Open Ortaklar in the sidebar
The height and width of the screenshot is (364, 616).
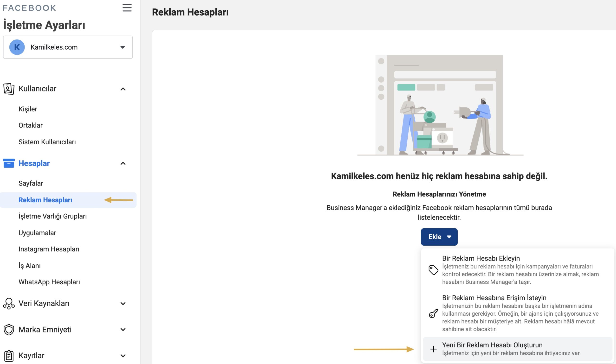(x=30, y=125)
